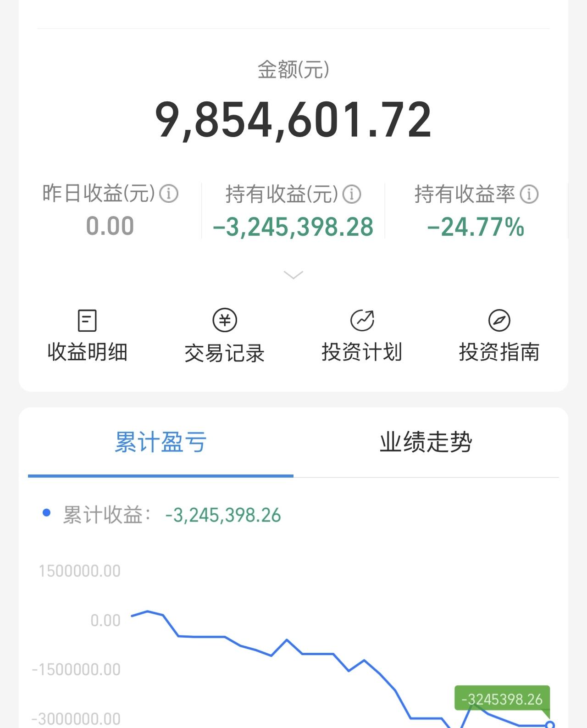
Task: Tap the -1500000.00 axis label
Action: [76, 670]
